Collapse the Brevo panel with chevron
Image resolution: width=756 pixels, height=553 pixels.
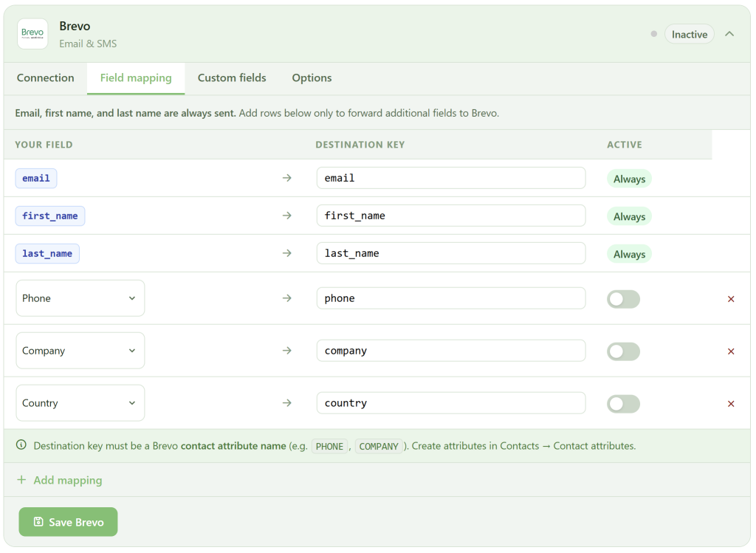click(729, 34)
